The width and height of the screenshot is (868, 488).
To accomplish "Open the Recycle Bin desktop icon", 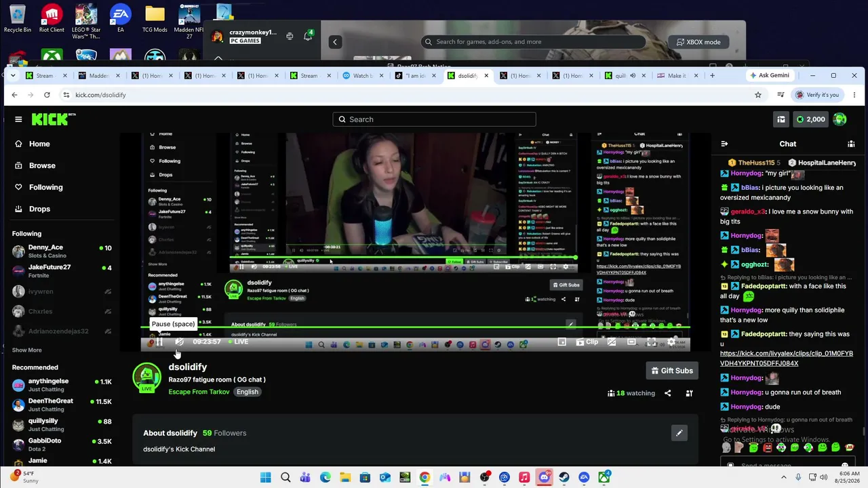I will tap(17, 19).
